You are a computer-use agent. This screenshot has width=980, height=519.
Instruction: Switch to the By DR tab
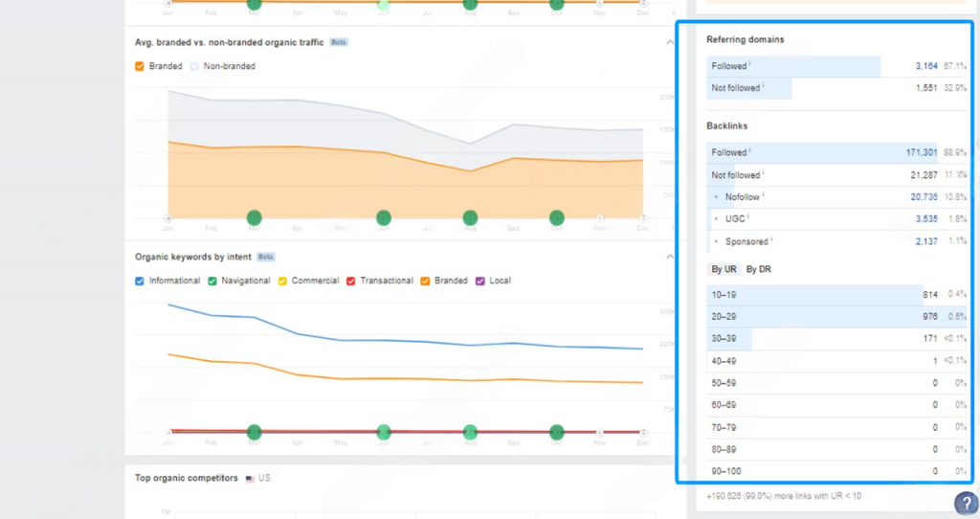(x=759, y=269)
